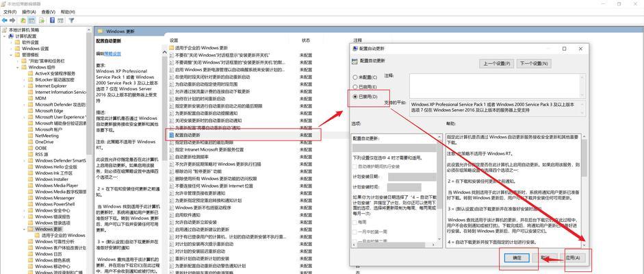The height and width of the screenshot is (274, 644).
Task: Expand the Windows 设置 tree node
Action: coord(11,49)
